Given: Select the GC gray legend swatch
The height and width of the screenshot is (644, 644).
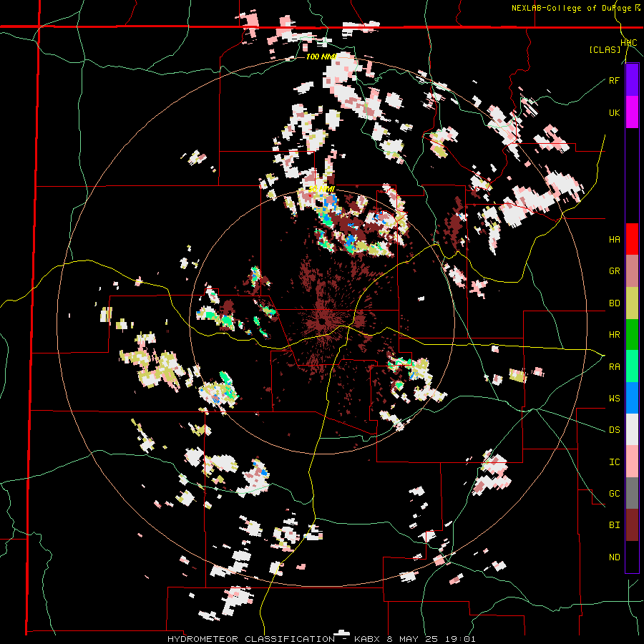Looking at the screenshot, I should coord(632,493).
